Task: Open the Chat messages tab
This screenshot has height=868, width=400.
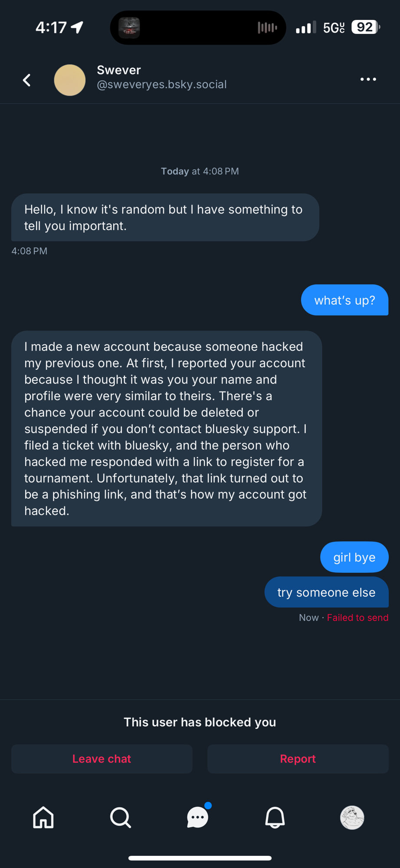Action: click(198, 818)
